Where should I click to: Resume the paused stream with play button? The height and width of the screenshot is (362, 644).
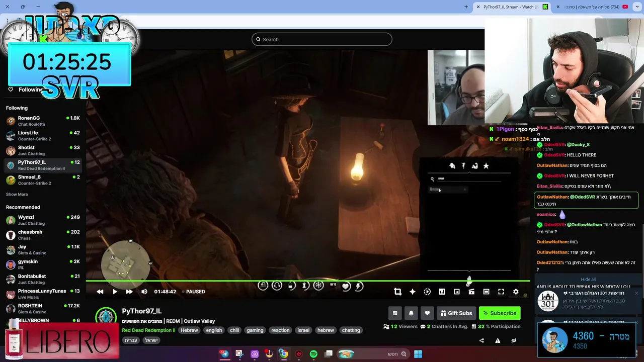coord(115,292)
